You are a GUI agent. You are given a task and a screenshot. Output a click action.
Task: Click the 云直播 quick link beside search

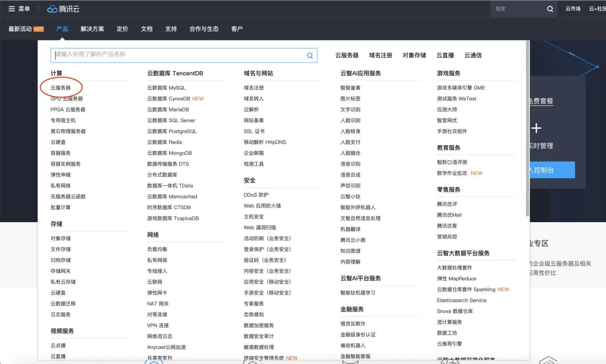coord(445,55)
